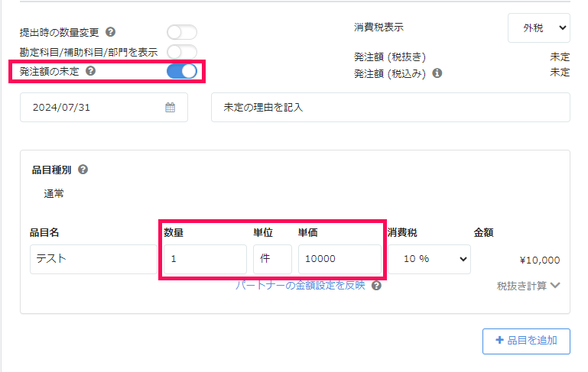Click the 単価 field showing 10000
588x372 pixels.
(x=339, y=259)
